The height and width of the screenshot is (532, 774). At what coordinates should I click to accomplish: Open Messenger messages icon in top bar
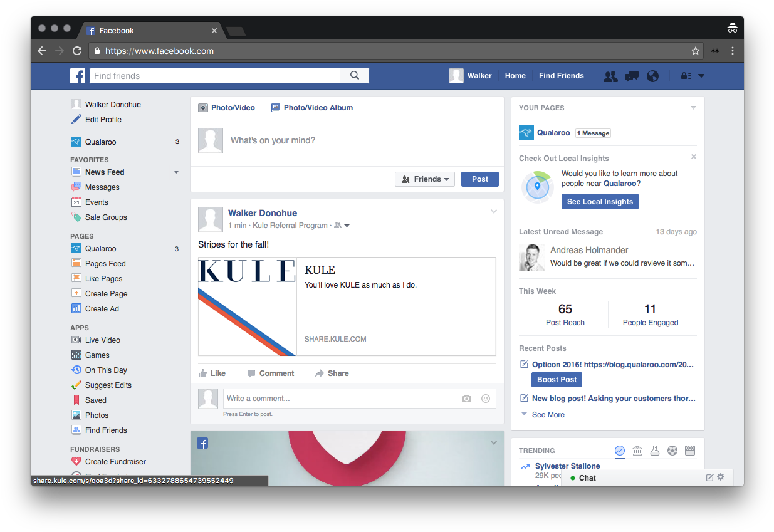point(631,76)
